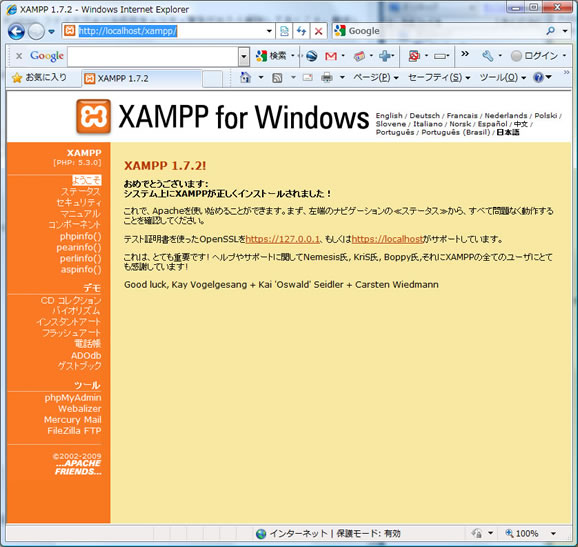The image size is (578, 547).
Task: Click the Refresh arrows icon
Action: 302,31
